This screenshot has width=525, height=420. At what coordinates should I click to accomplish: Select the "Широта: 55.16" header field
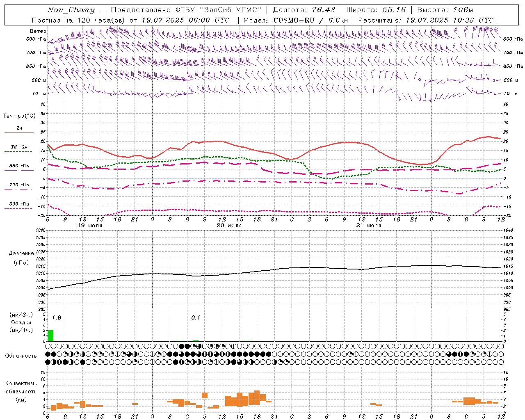pos(376,10)
